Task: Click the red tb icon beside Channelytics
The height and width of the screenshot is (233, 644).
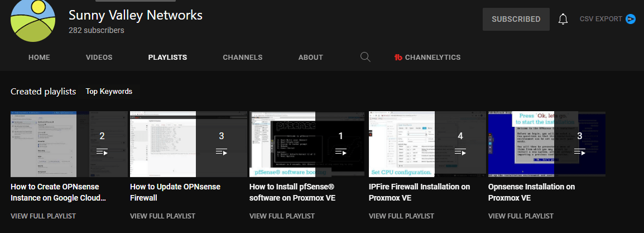Action: point(398,58)
